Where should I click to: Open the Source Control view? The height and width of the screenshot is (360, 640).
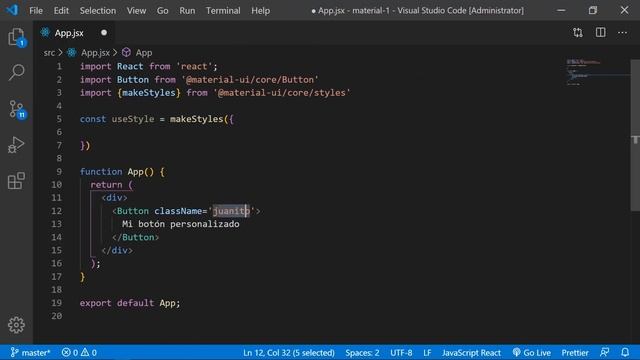pyautogui.click(x=16, y=109)
